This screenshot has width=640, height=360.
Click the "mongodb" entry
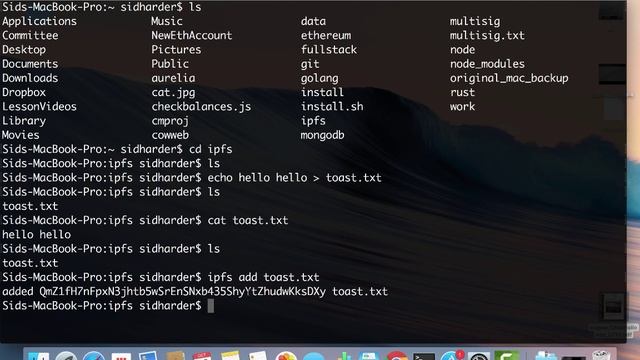323,135
